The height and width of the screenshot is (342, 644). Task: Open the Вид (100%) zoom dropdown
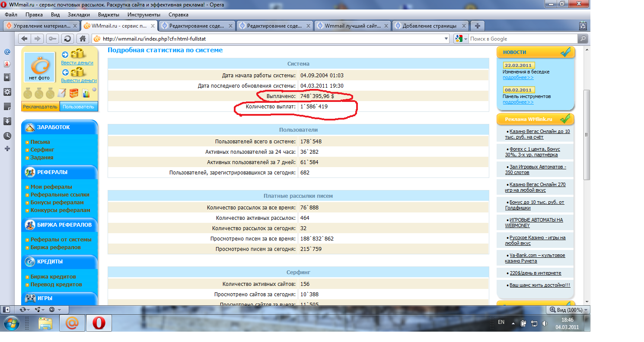[568, 310]
